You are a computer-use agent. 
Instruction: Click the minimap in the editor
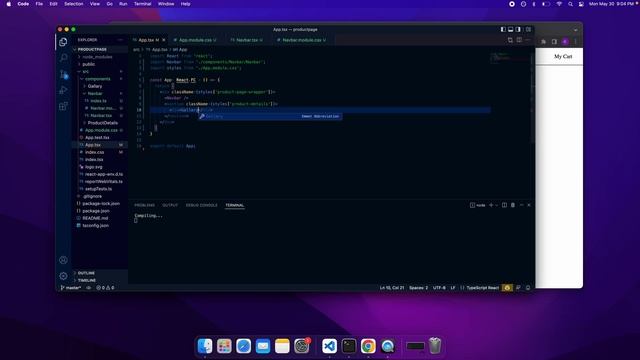[510, 57]
